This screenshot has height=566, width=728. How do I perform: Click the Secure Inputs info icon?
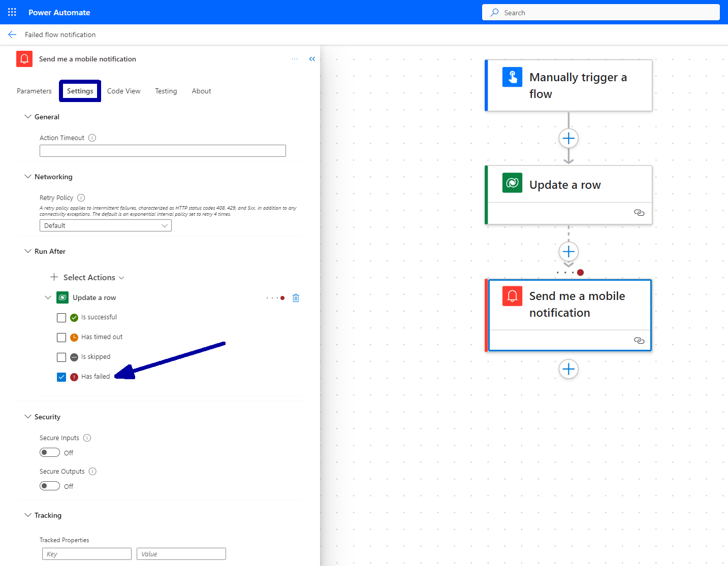coord(87,438)
